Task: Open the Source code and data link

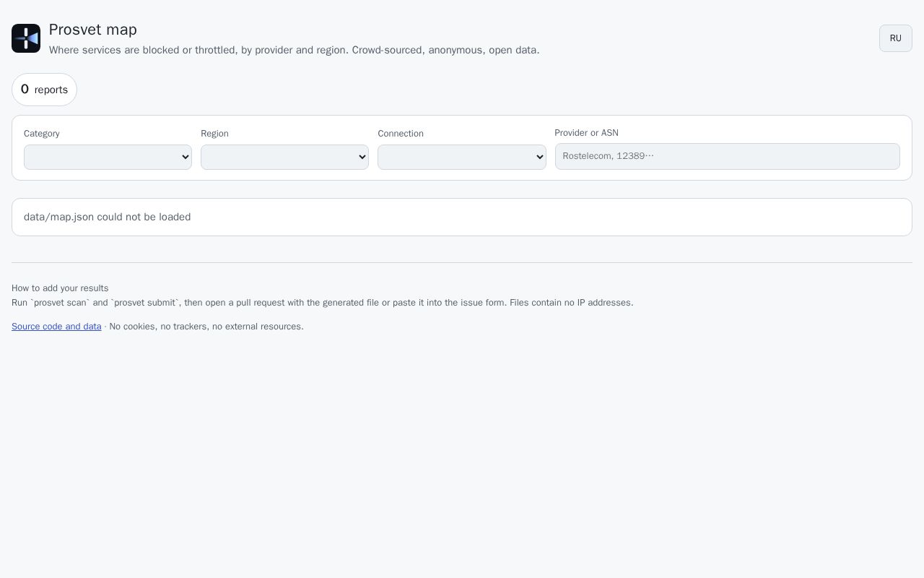Action: click(56, 327)
